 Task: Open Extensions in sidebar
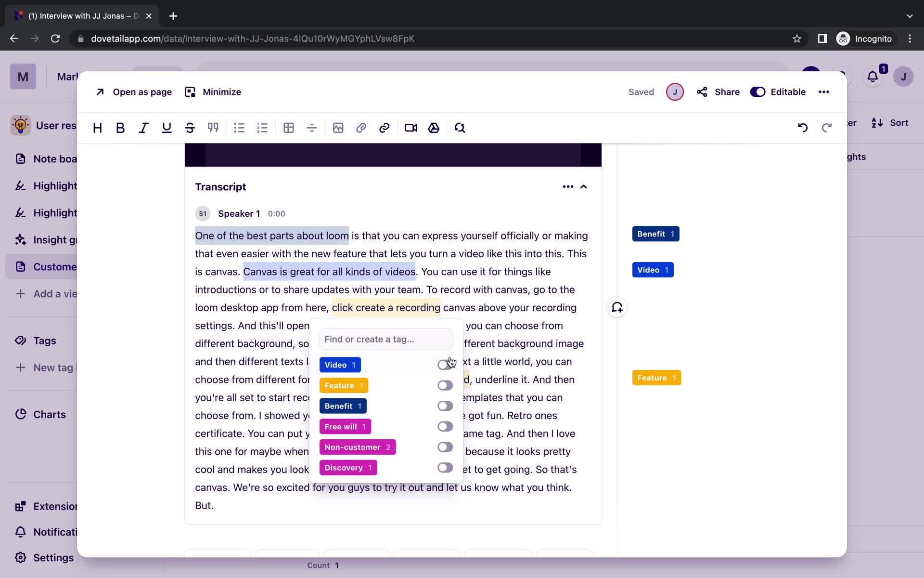(x=46, y=506)
